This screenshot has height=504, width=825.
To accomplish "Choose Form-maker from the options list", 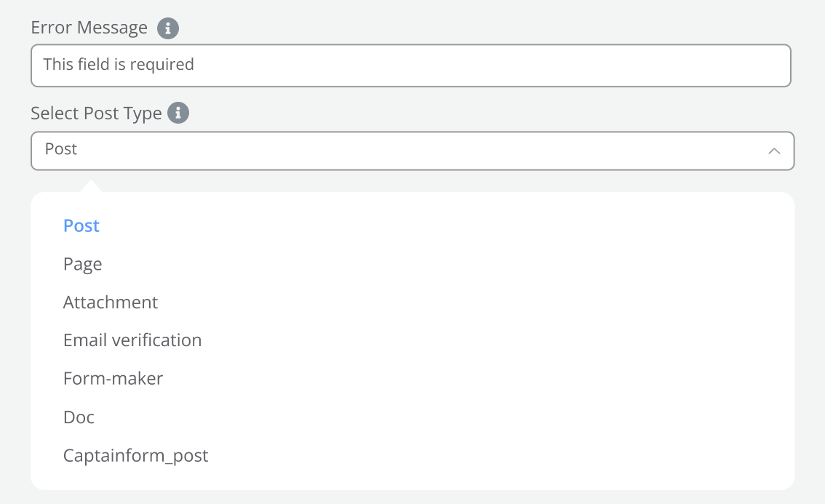I will pos(113,379).
